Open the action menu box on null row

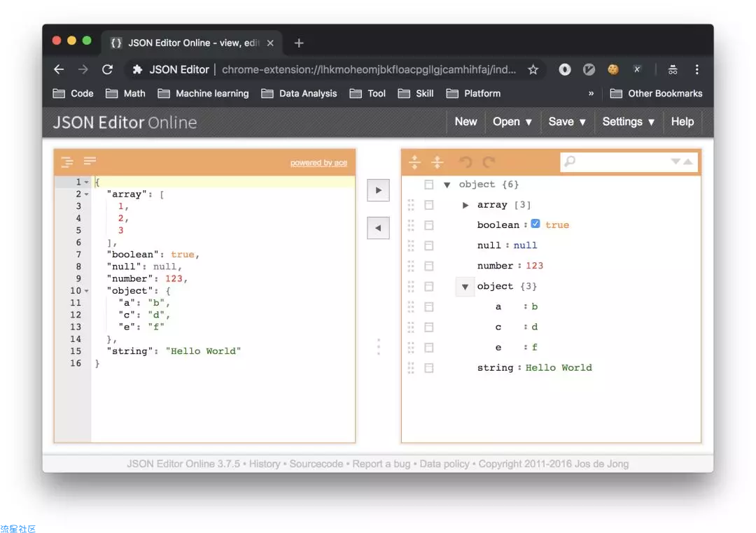click(x=428, y=246)
